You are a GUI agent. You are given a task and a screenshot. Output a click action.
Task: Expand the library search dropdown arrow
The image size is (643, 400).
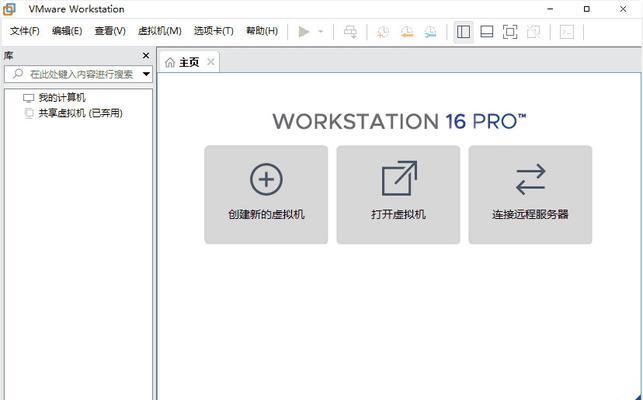coord(146,74)
